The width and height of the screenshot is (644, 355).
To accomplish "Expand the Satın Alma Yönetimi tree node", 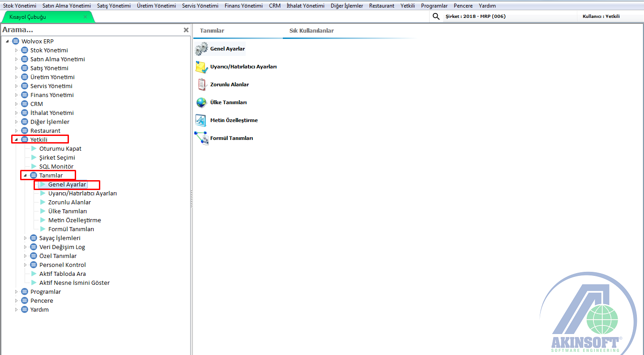I will (x=17, y=59).
